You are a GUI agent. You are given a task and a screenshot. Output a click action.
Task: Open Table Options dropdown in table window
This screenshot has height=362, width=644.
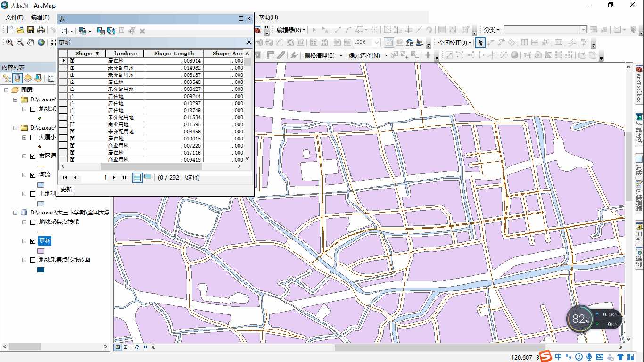tap(67, 31)
